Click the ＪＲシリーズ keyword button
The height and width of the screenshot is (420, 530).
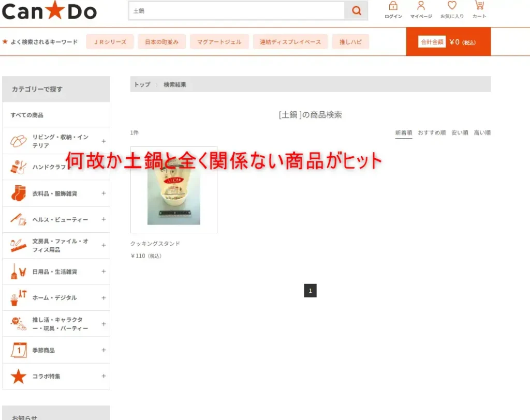(110, 41)
